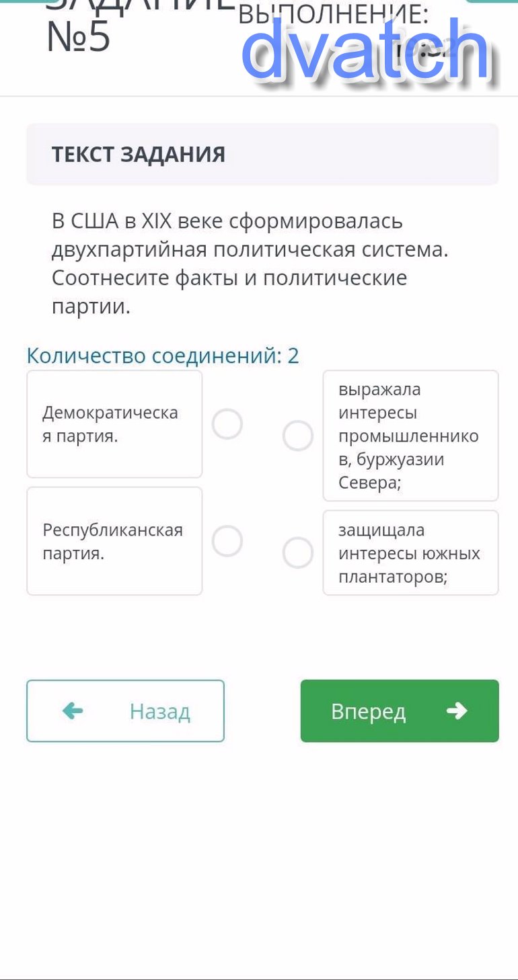Viewport: 518px width, 980px height.
Task: Choose the card about буржуазии Севера
Action: (x=410, y=436)
